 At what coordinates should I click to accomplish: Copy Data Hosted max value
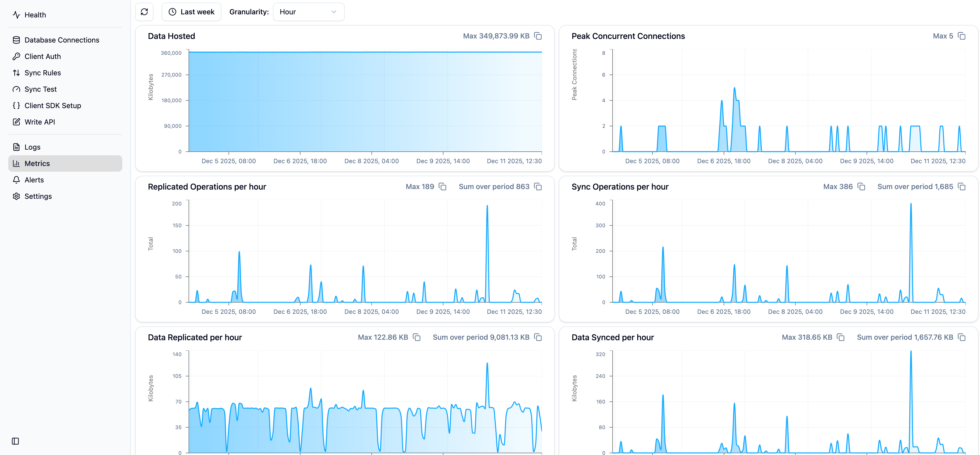[538, 36]
